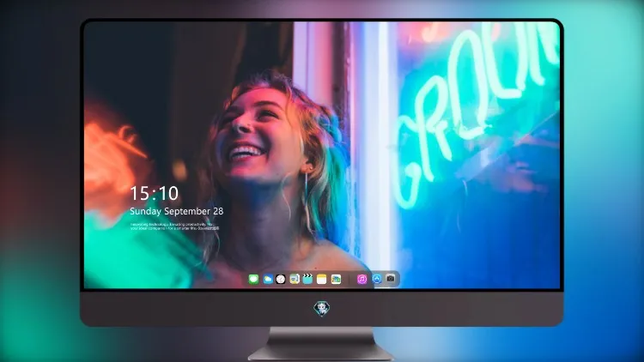644x362 pixels.
Task: Open the blue App Store icon
Action: [377, 279]
